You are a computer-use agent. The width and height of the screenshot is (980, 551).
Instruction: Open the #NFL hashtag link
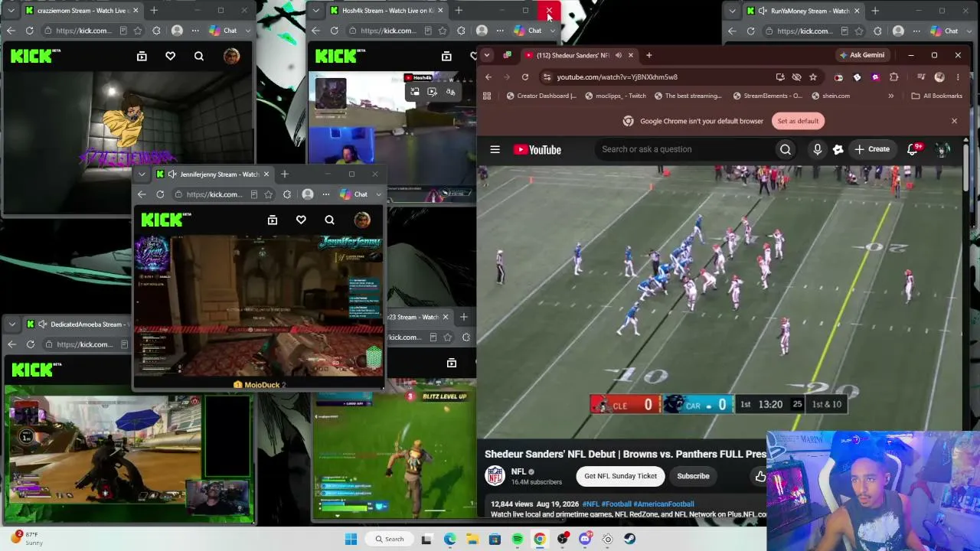point(590,504)
